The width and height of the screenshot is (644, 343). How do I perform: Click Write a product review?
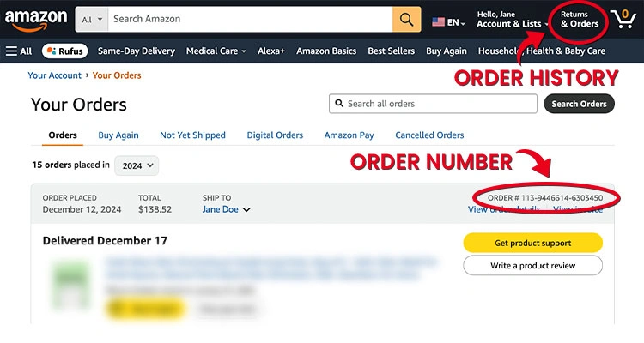point(532,266)
